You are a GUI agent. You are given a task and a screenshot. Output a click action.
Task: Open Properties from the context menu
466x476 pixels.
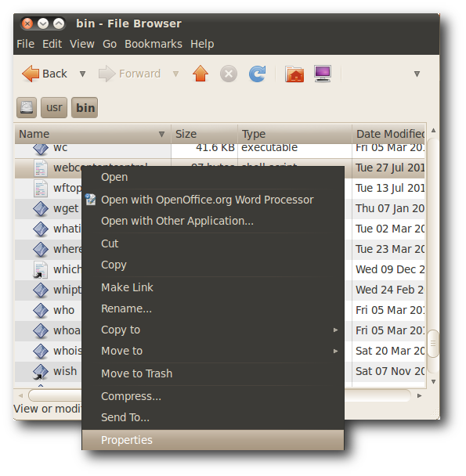point(213,440)
